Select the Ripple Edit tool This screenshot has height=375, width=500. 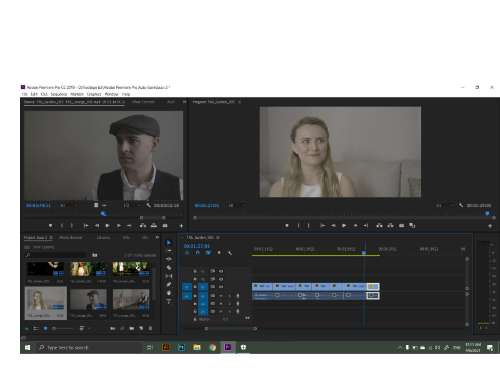169,259
